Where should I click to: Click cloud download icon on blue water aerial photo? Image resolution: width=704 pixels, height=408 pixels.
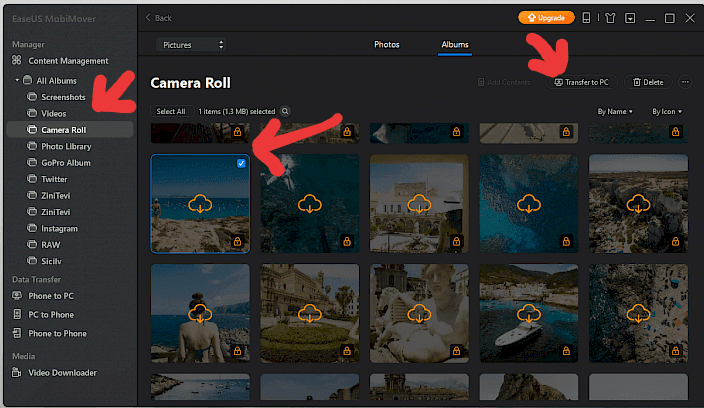pyautogui.click(x=529, y=204)
